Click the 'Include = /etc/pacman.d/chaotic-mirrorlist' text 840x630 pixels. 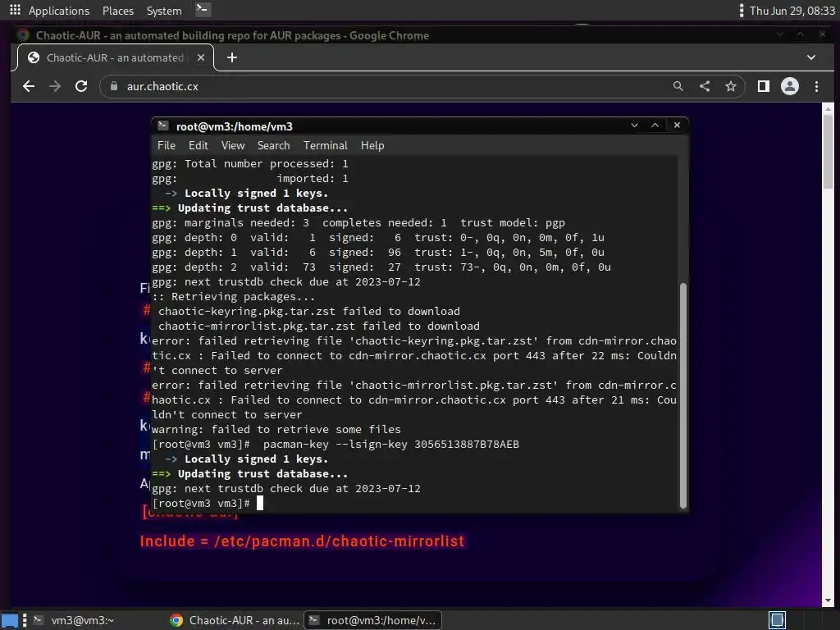click(302, 541)
